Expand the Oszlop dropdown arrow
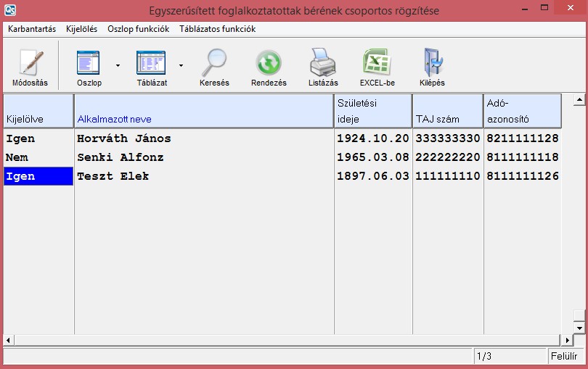The height and width of the screenshot is (369, 588). pyautogui.click(x=118, y=65)
